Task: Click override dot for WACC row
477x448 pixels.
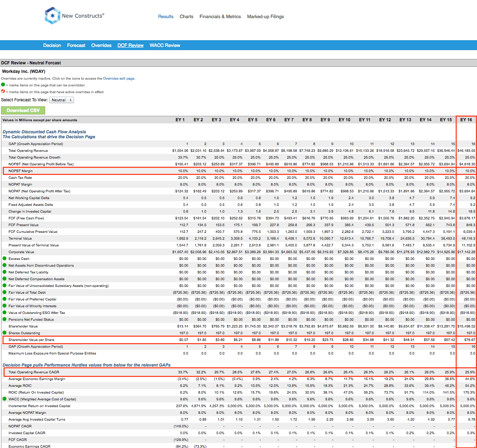Action: (4, 399)
